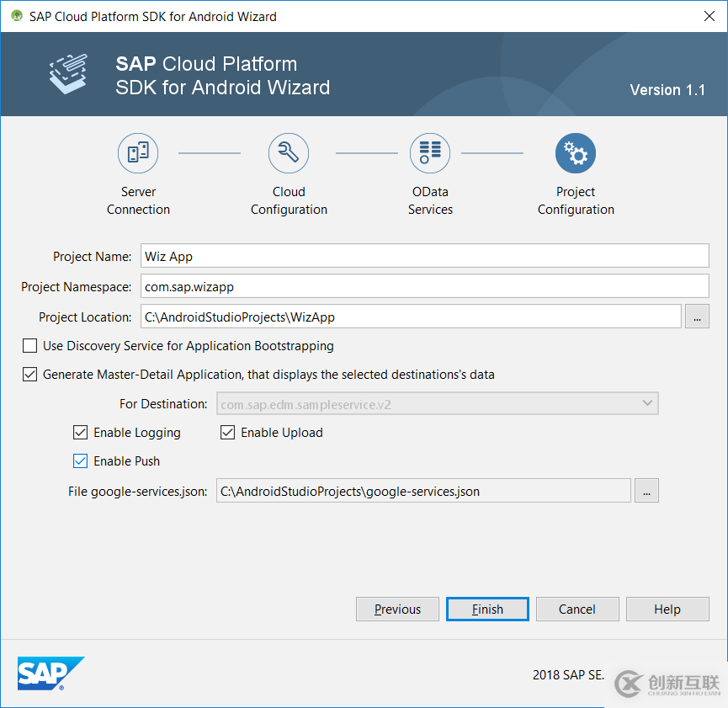Browse for the google-services.json file
The height and width of the screenshot is (708, 728).
(x=646, y=491)
